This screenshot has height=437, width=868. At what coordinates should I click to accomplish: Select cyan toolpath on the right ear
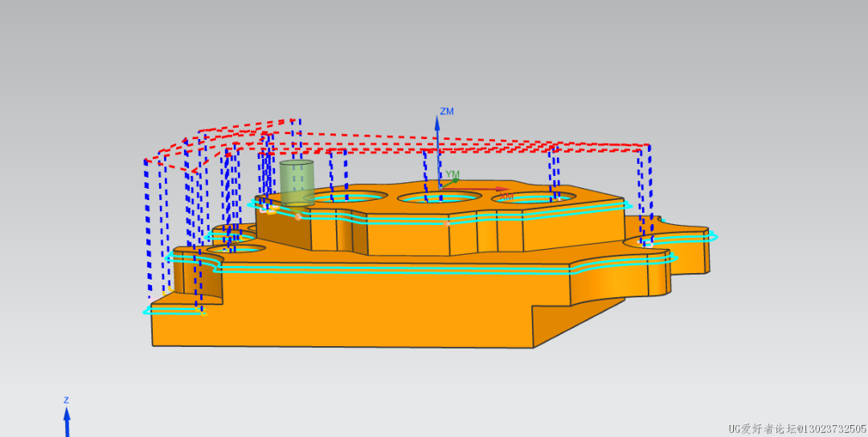[683, 237]
